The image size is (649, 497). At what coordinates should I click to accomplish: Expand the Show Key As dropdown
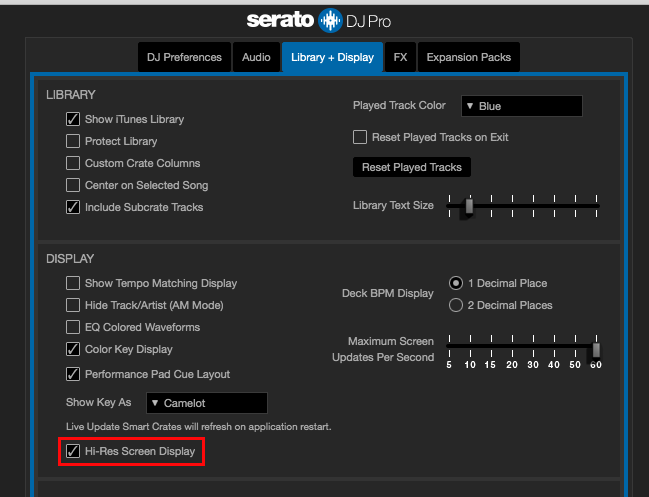point(207,403)
